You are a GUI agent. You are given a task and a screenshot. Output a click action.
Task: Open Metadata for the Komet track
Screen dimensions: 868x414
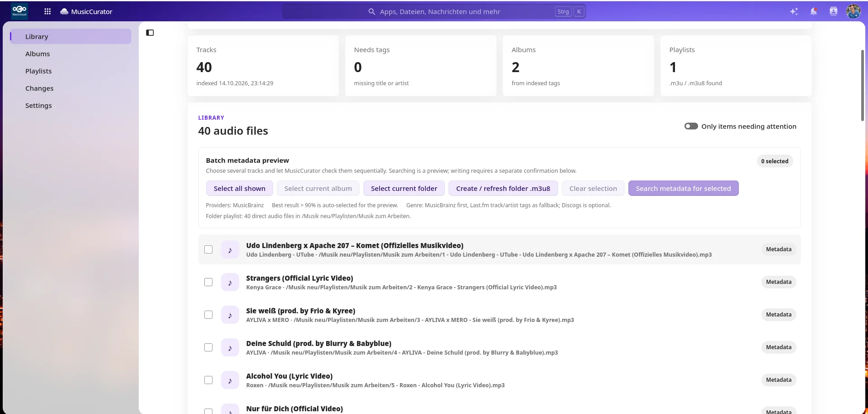point(779,249)
